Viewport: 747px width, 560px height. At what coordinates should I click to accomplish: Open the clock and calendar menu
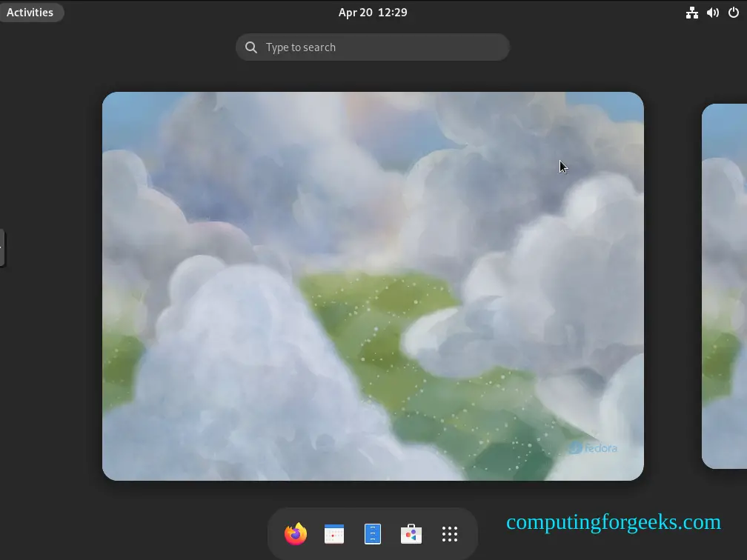[x=373, y=13]
